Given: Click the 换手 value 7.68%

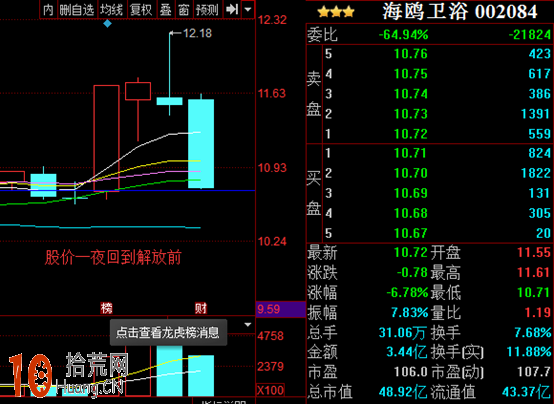Looking at the screenshot, I should (532, 333).
